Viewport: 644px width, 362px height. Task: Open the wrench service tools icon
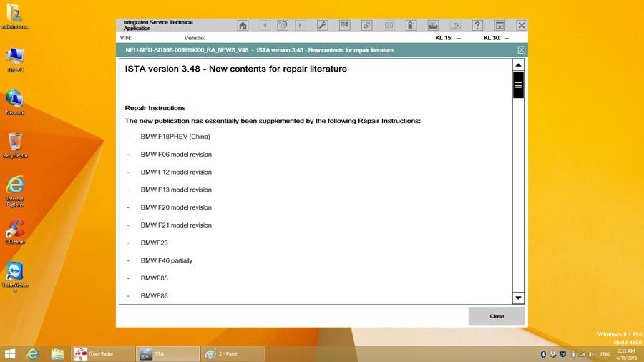click(x=323, y=26)
